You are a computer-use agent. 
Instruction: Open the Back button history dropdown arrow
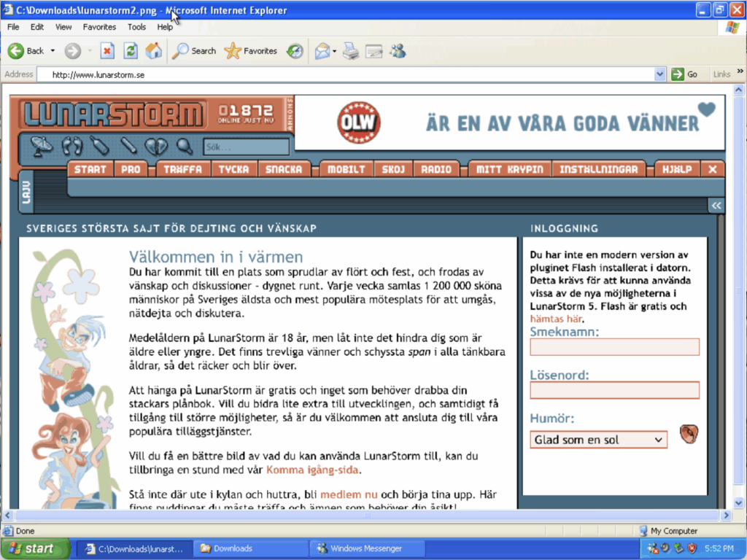53,50
